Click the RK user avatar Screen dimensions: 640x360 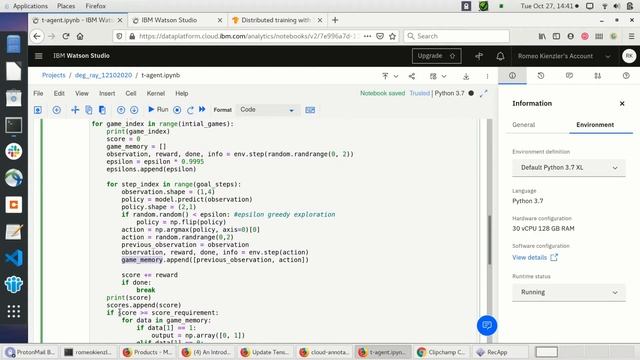pyautogui.click(x=629, y=56)
